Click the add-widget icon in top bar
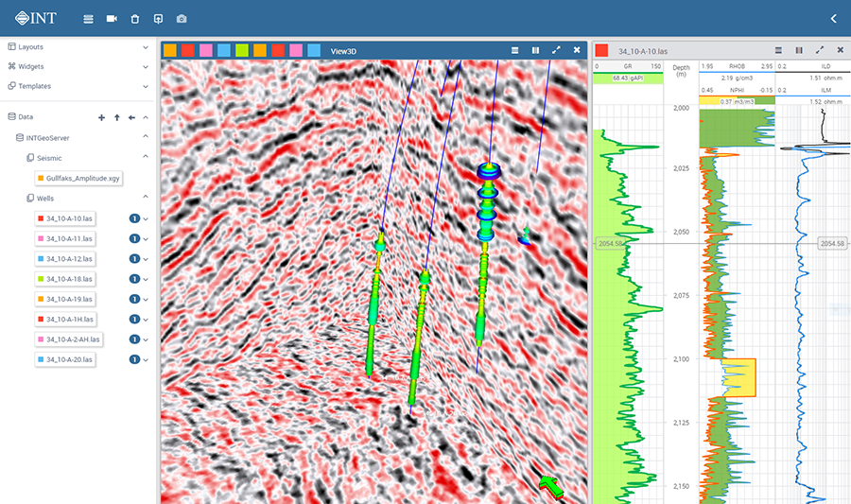This screenshot has height=504, width=851. [x=158, y=19]
